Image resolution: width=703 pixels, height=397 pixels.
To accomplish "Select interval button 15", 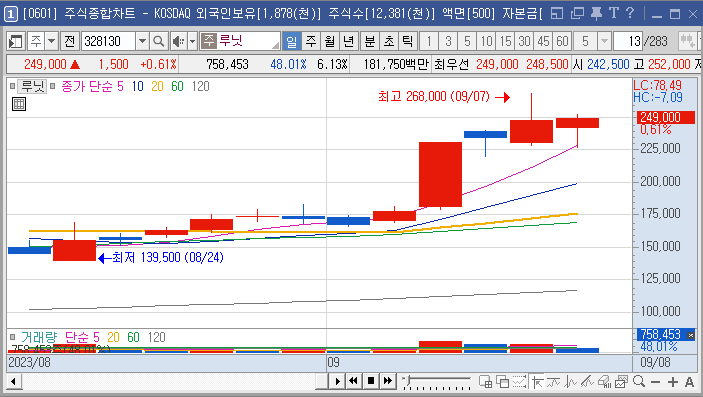I will coord(505,42).
